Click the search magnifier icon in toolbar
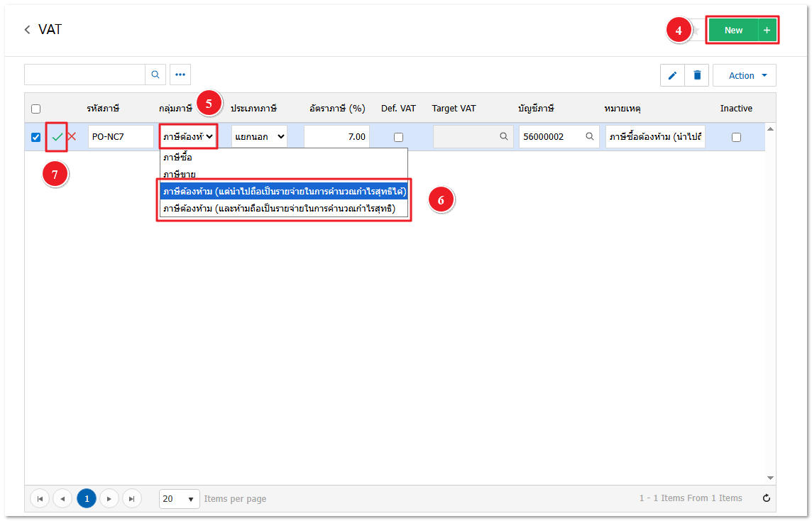812x521 pixels. 155,75
